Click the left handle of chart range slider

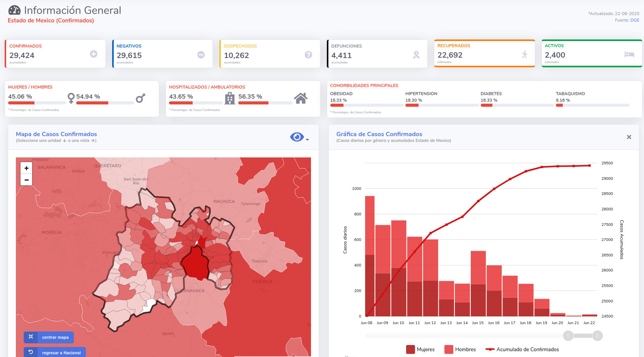[x=568, y=336]
